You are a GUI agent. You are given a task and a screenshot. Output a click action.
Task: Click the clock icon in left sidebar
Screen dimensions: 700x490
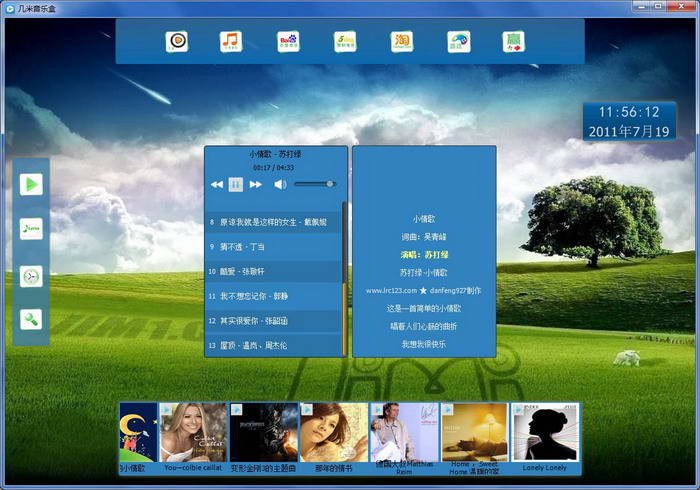(32, 276)
